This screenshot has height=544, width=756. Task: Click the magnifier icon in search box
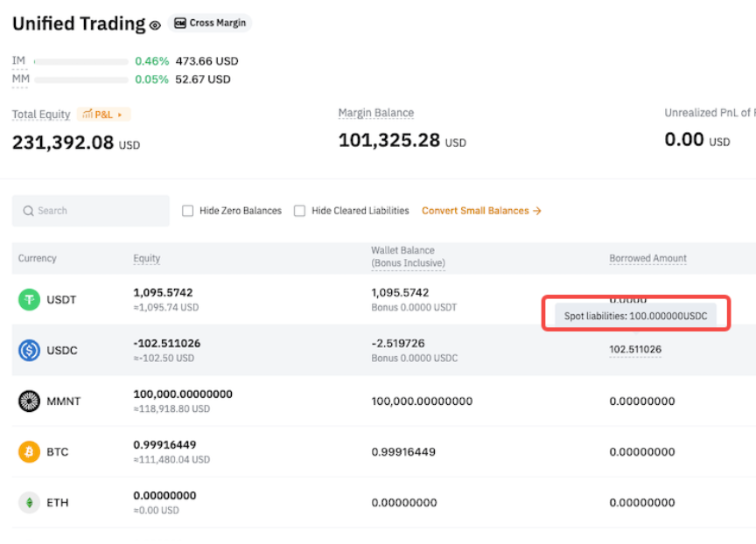(x=29, y=211)
